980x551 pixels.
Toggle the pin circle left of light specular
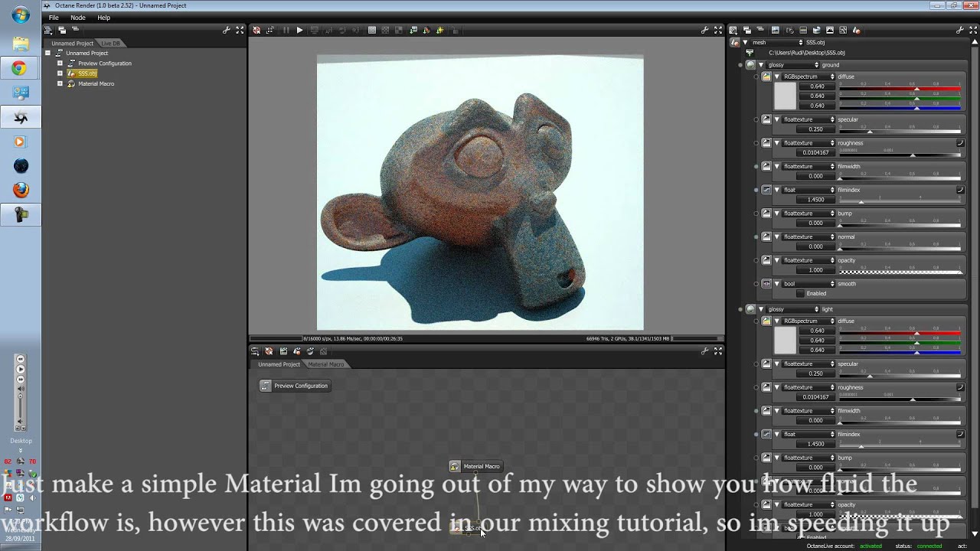[756, 364]
